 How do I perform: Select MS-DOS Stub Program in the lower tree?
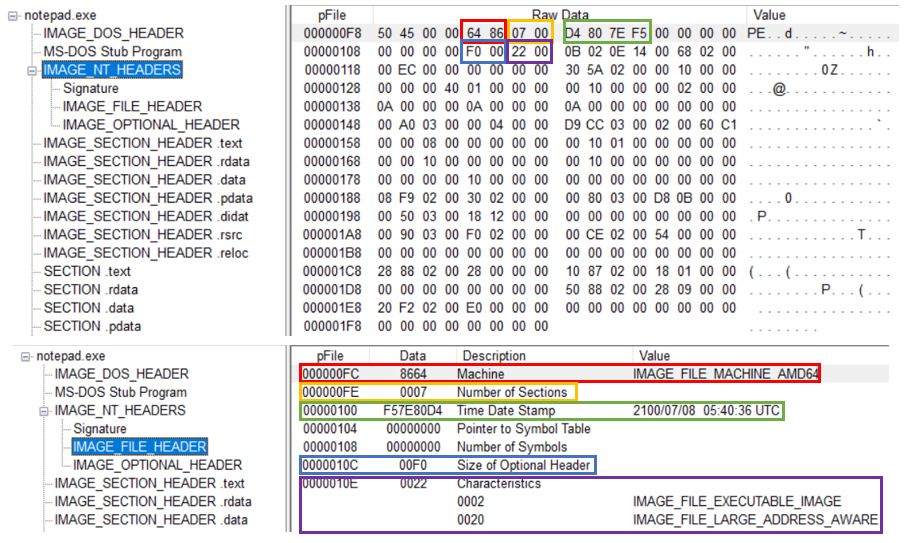coord(121,393)
